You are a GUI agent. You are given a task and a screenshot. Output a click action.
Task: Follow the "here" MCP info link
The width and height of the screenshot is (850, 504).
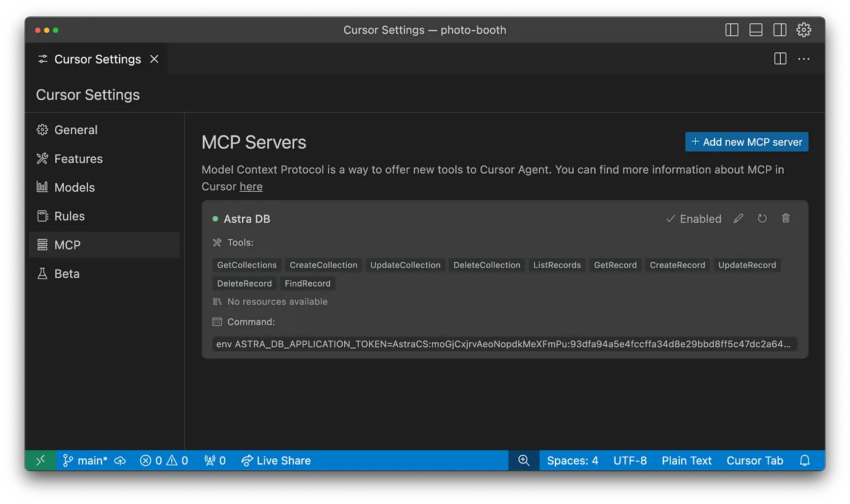[x=251, y=186]
